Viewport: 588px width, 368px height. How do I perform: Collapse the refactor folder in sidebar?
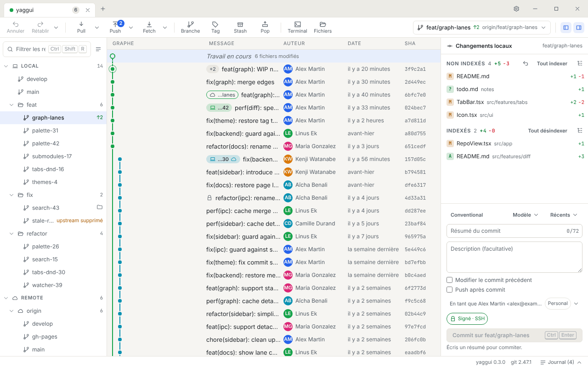(x=12, y=234)
